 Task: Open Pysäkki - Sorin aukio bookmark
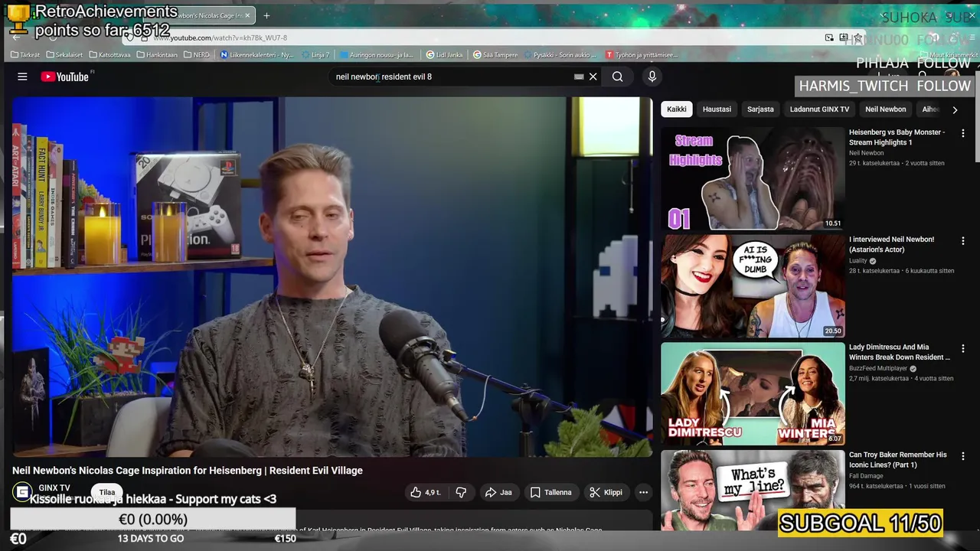click(x=560, y=55)
